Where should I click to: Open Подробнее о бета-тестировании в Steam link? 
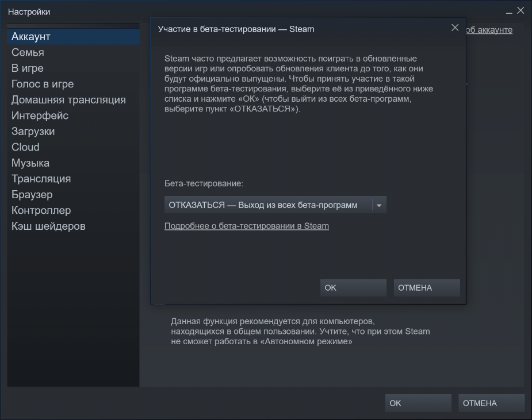point(247,226)
